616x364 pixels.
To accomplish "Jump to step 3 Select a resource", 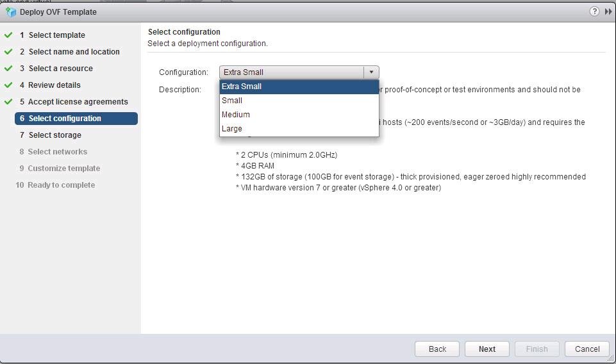I will coord(60,69).
